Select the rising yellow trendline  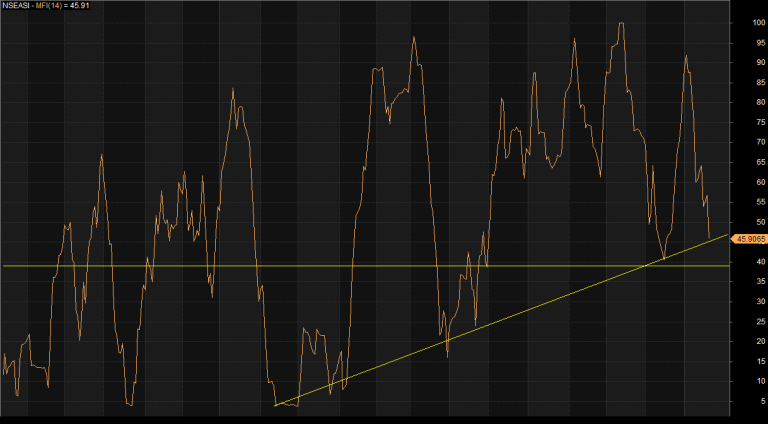[502, 320]
